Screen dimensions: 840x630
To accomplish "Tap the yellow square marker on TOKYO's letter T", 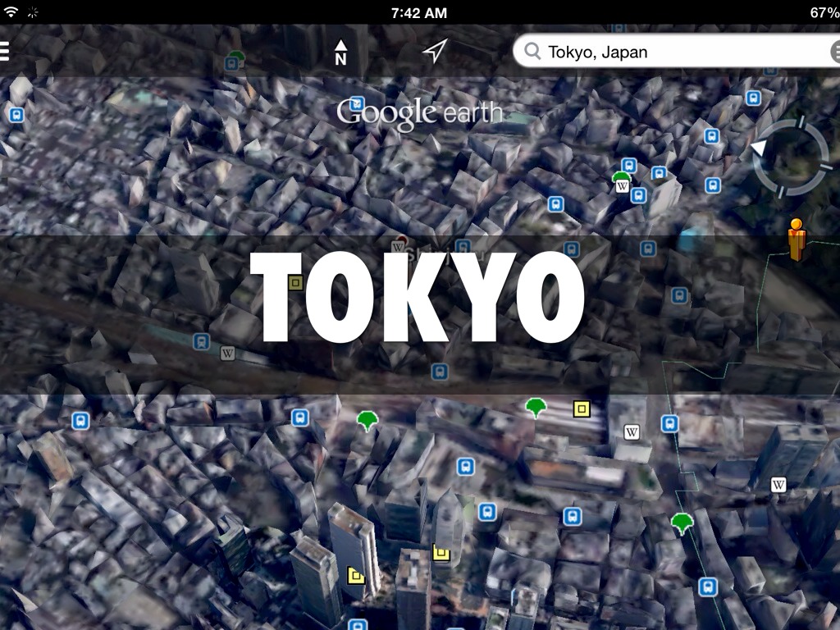I will 295,283.
